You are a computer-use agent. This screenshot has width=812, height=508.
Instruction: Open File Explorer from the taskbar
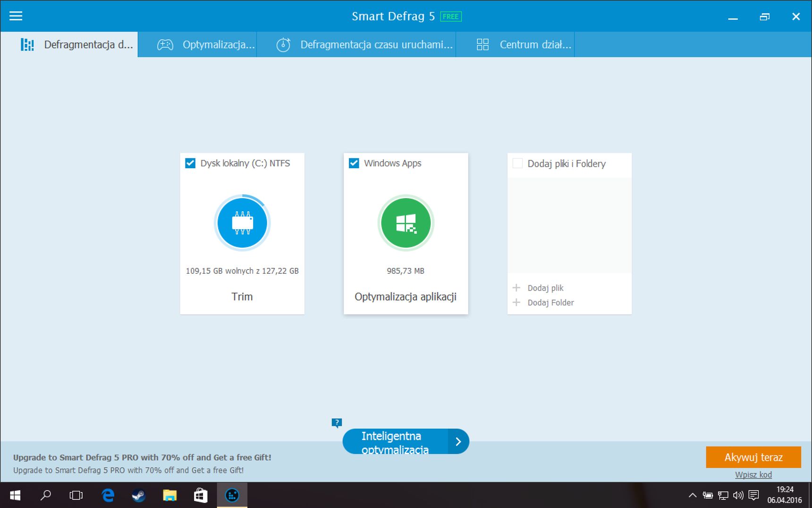[169, 495]
